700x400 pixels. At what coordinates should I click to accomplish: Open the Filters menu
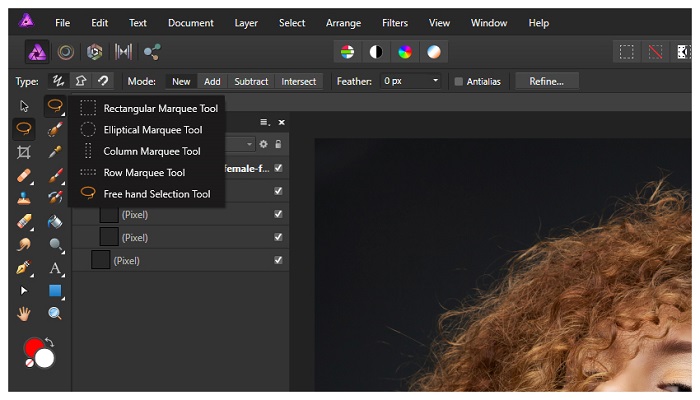pos(395,23)
